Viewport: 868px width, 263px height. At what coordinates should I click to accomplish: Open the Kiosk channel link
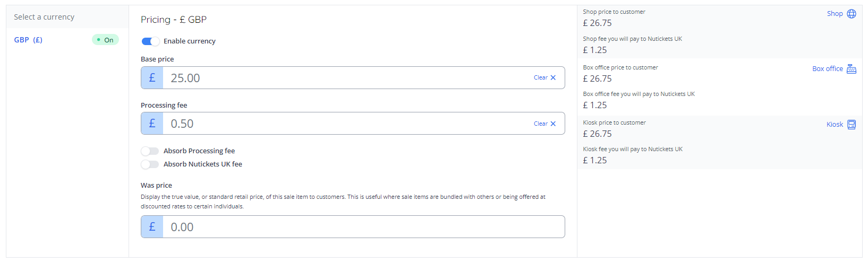tap(835, 125)
